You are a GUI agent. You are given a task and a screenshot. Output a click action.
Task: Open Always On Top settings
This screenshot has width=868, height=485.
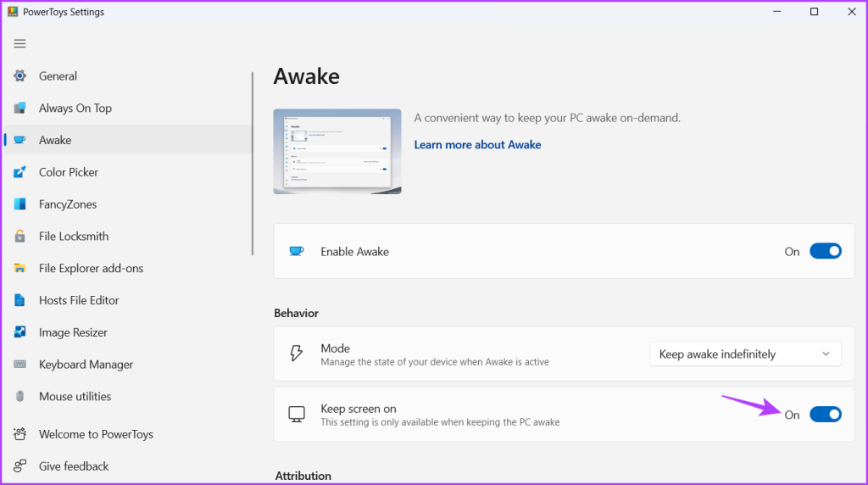click(x=127, y=108)
